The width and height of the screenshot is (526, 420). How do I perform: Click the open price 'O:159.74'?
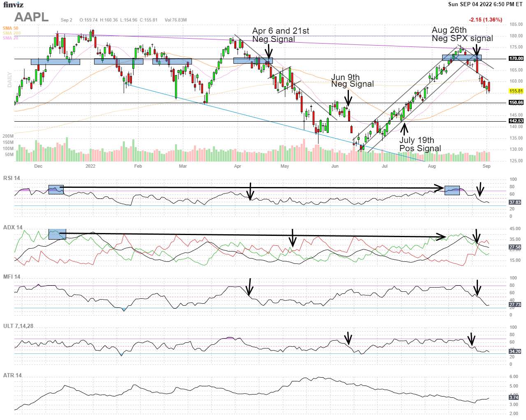click(88, 20)
